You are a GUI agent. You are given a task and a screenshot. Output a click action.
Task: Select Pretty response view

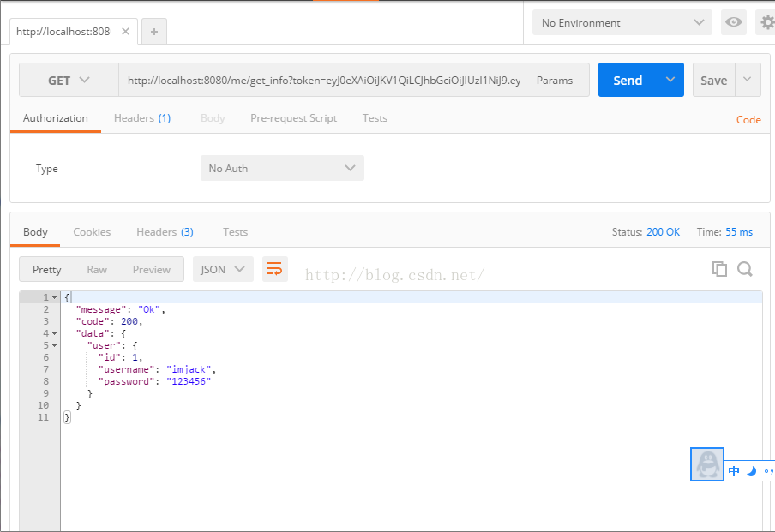[x=47, y=269]
